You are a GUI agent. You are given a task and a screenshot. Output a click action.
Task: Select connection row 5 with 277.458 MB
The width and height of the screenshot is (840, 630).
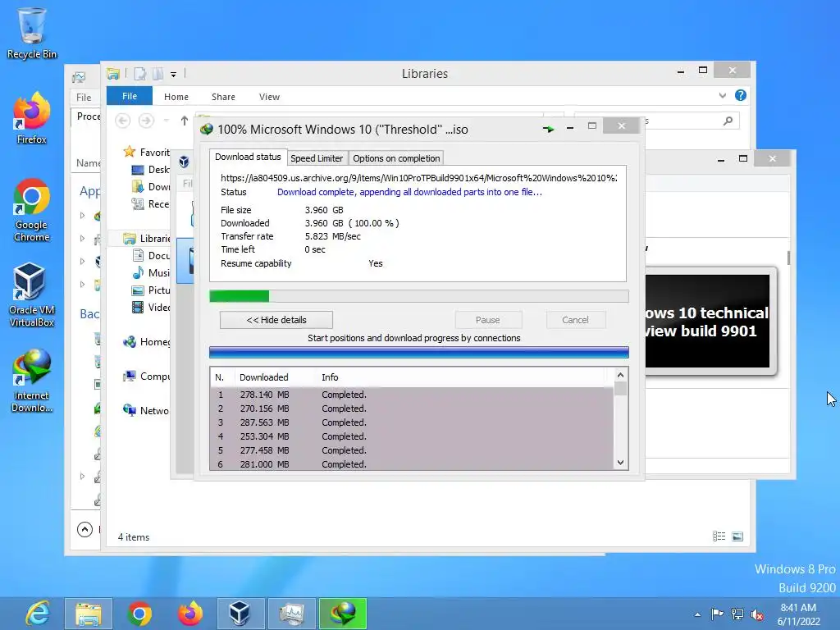[413, 450]
